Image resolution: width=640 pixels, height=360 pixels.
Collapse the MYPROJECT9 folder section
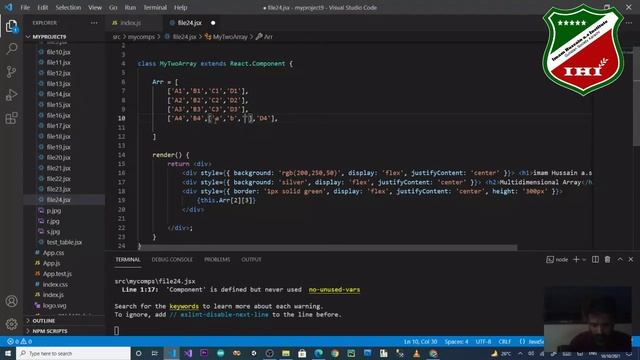[49, 37]
